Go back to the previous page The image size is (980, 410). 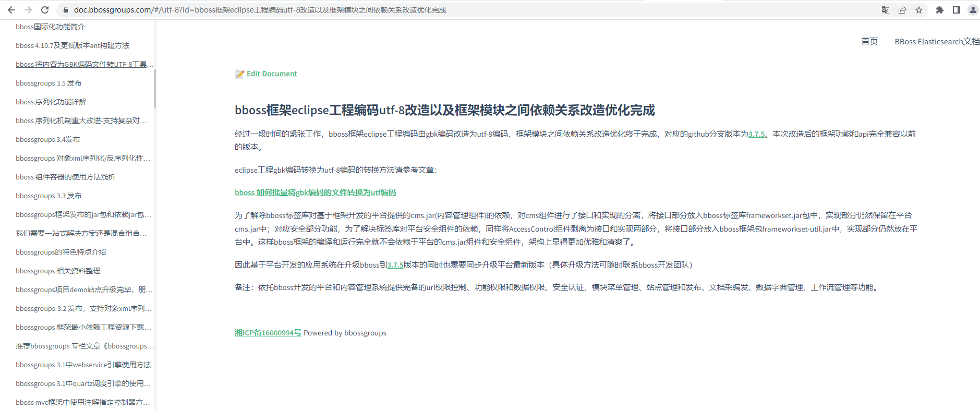[11, 10]
